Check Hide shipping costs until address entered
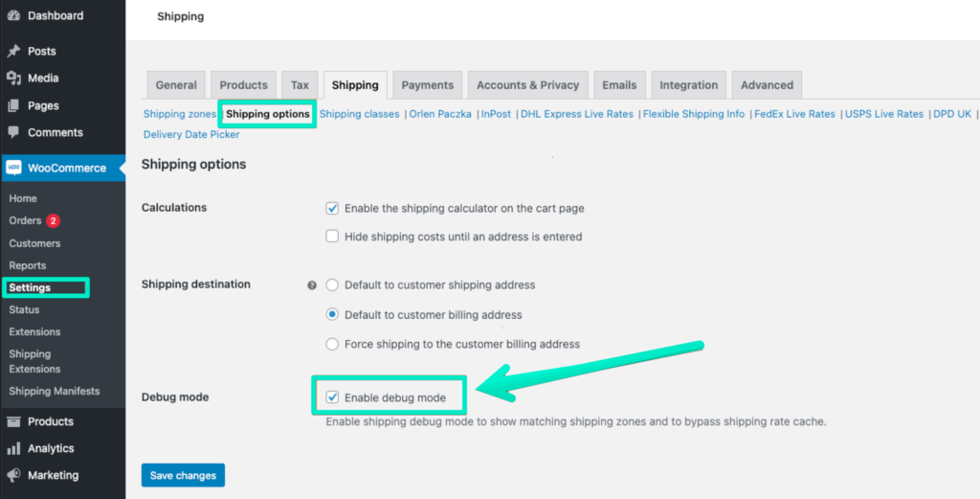The height and width of the screenshot is (499, 980). [332, 237]
